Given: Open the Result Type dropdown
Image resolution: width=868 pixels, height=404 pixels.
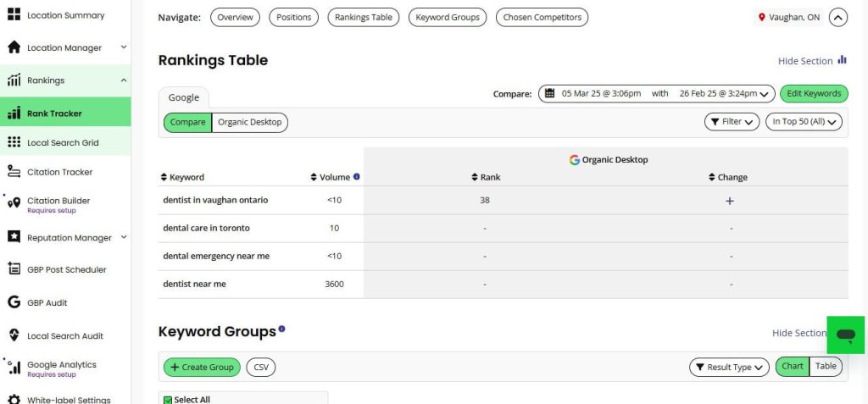Looking at the screenshot, I should (729, 368).
